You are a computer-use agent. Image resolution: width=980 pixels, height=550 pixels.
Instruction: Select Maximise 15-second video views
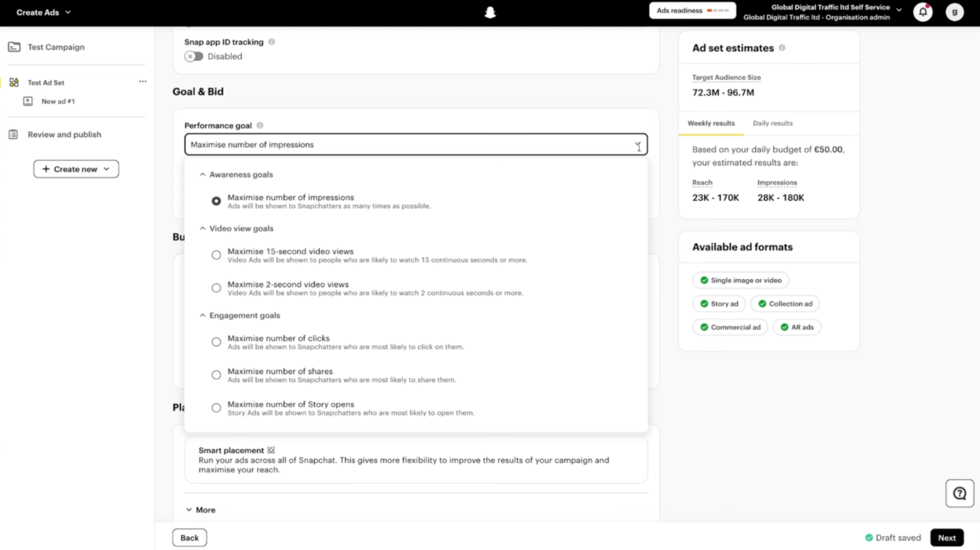(x=216, y=255)
